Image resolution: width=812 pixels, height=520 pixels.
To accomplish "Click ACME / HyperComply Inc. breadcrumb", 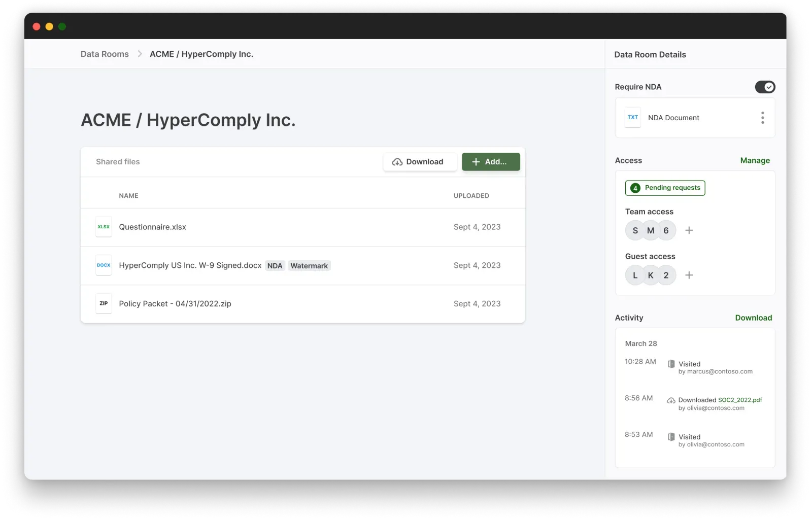I will tap(201, 54).
